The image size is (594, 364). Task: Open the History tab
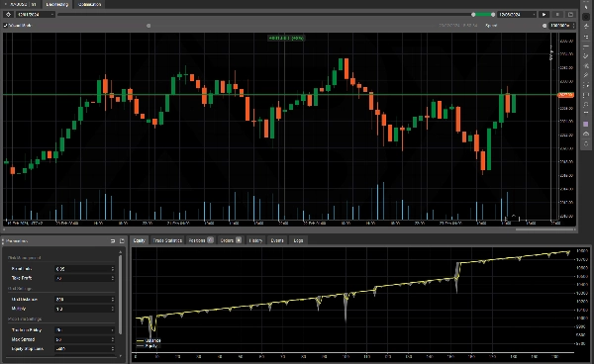[x=255, y=240]
